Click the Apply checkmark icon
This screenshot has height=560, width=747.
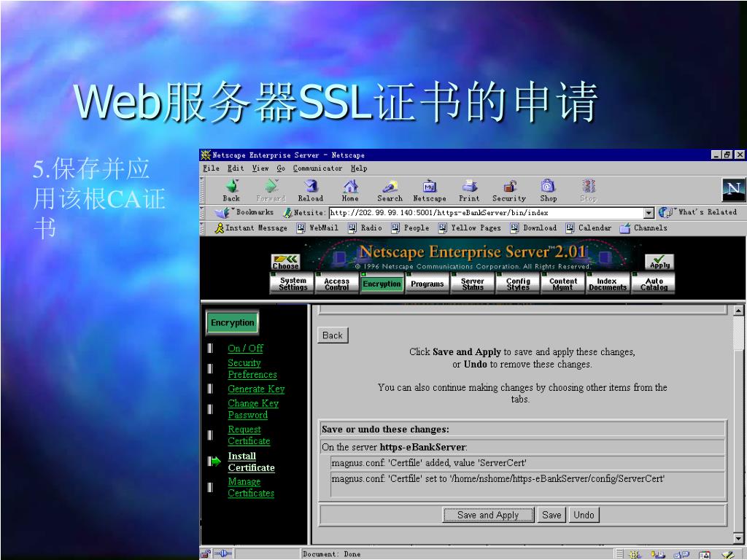pos(659,262)
